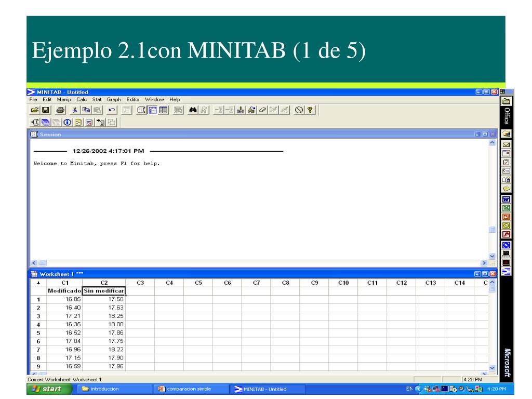Open the History command-prompt icon
532x399 pixels.
[78, 122]
